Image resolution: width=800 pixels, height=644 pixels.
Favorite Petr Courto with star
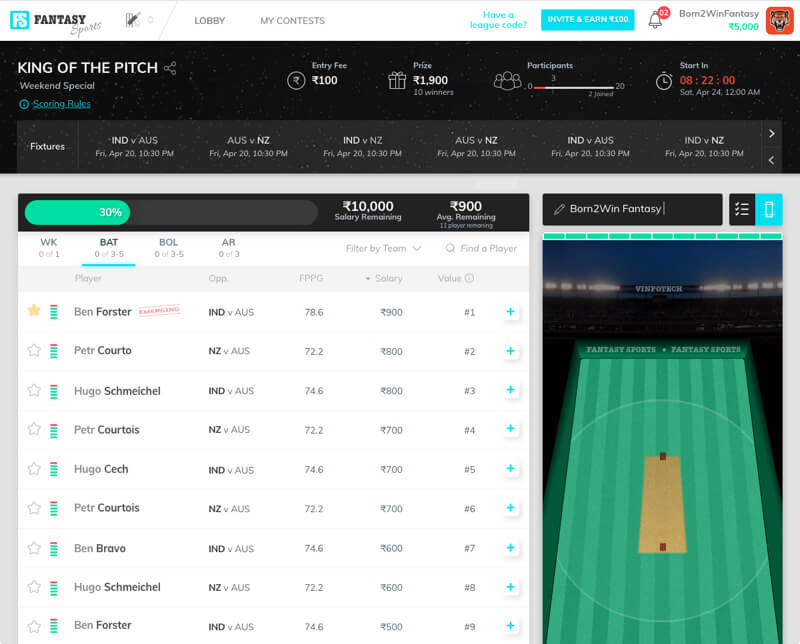(34, 351)
